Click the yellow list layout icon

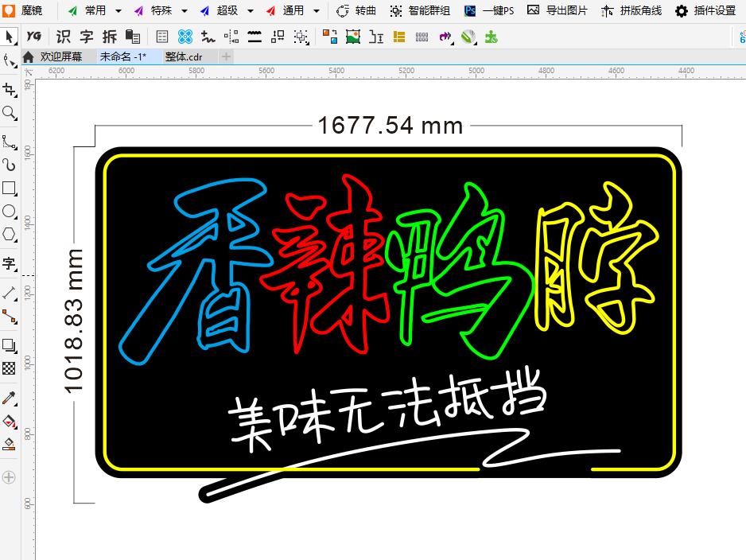point(399,37)
